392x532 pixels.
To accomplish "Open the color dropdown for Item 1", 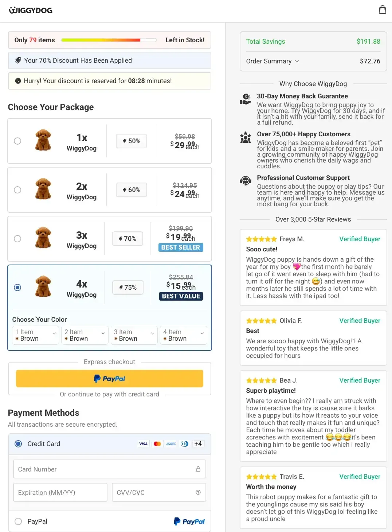I will [35, 335].
